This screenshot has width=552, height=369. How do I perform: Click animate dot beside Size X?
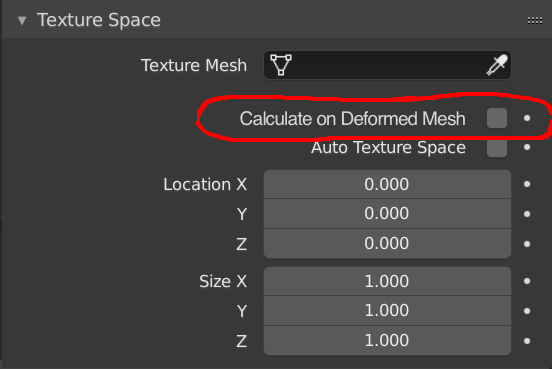[527, 281]
